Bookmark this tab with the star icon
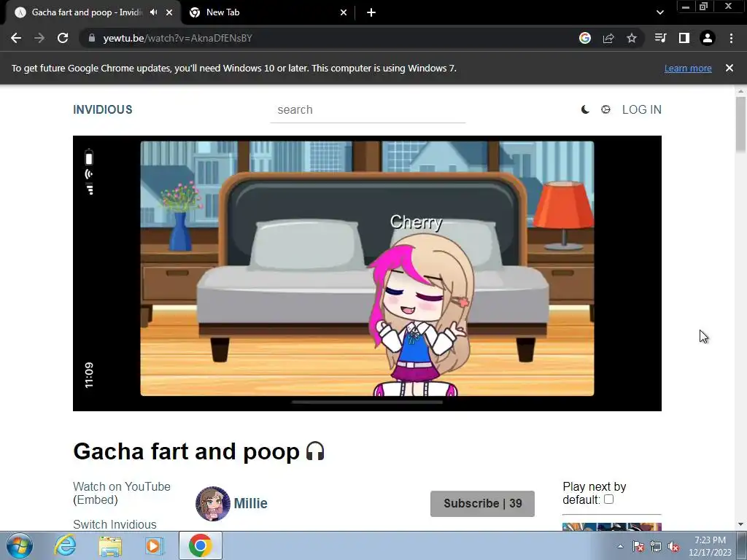747x560 pixels. click(x=632, y=38)
